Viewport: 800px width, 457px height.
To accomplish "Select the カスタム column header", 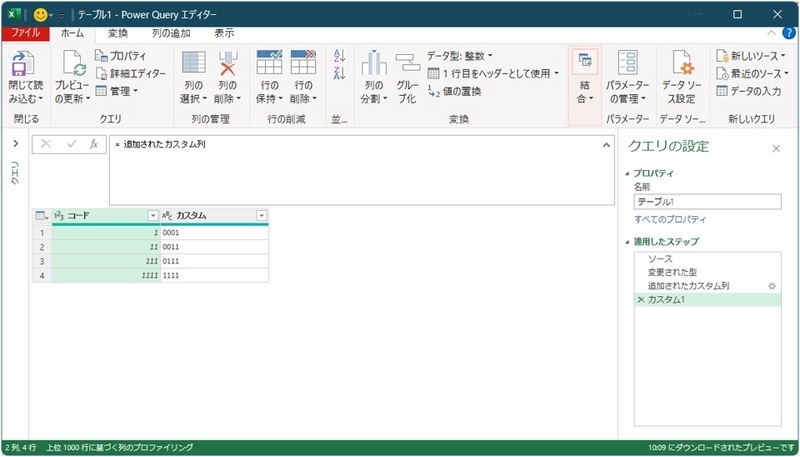I will pyautogui.click(x=214, y=216).
